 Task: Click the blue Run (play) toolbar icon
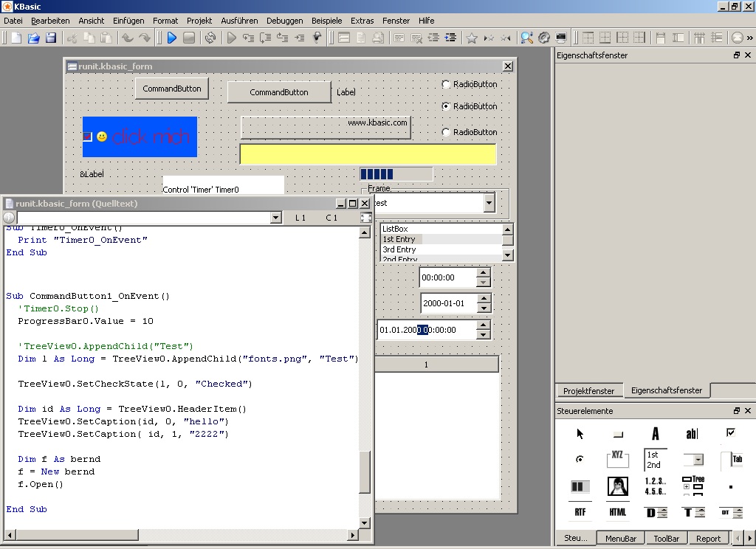171,38
